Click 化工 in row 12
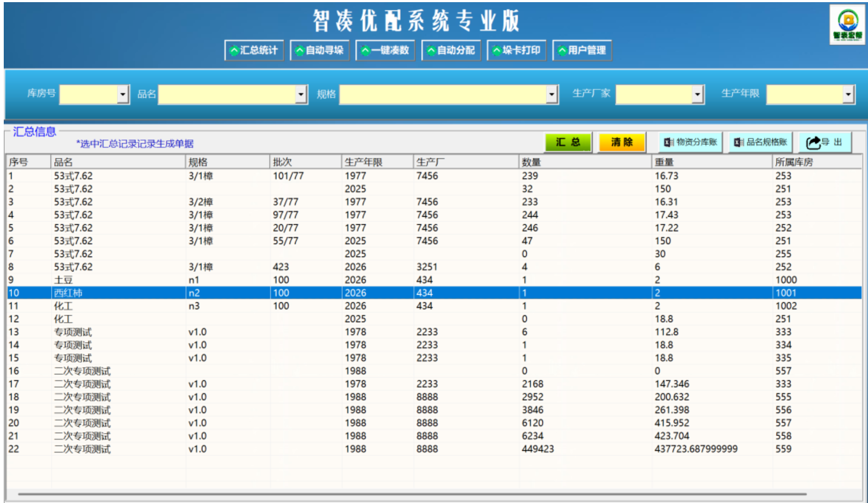The width and height of the screenshot is (868, 503). point(63,319)
